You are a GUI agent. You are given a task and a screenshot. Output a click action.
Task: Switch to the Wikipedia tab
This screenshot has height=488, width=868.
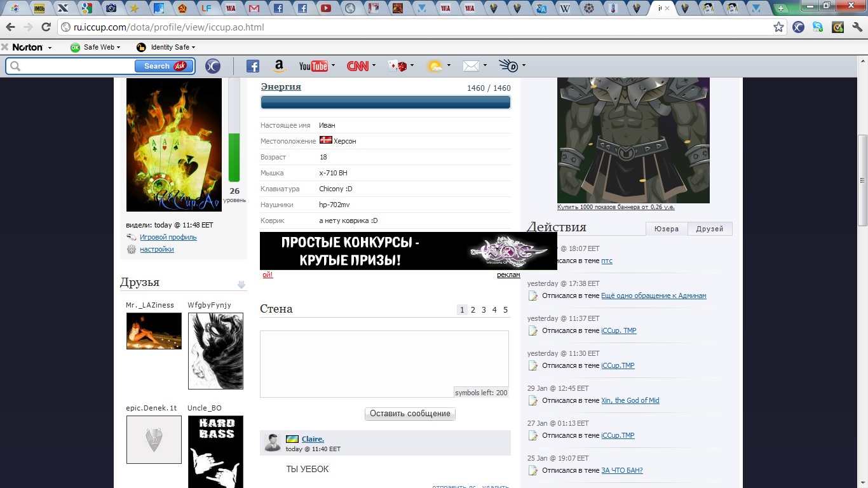coord(564,8)
